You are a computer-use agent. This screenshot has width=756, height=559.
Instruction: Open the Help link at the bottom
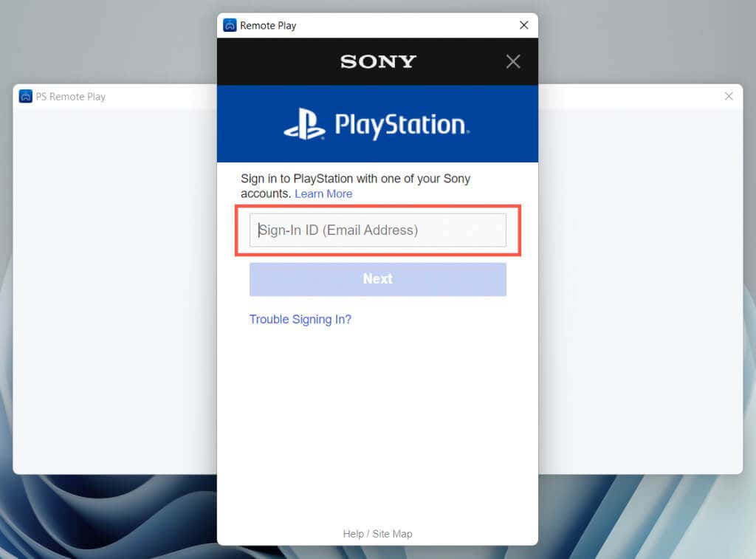(353, 534)
